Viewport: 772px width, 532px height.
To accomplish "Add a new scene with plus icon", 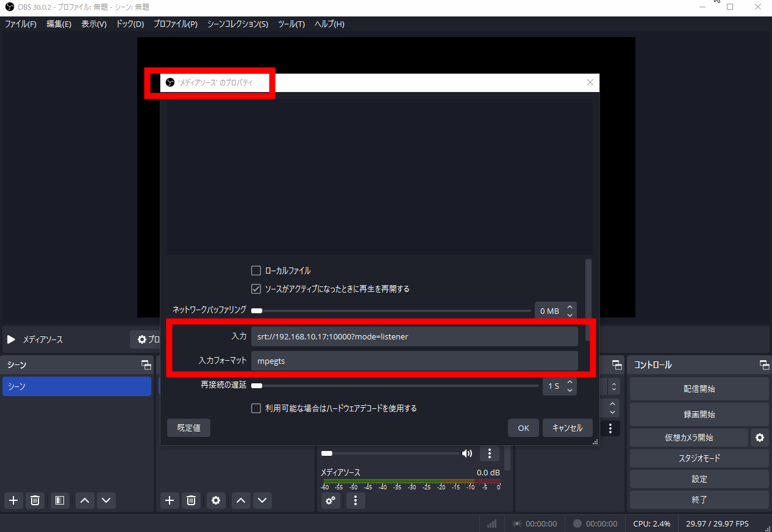I will (x=13, y=500).
